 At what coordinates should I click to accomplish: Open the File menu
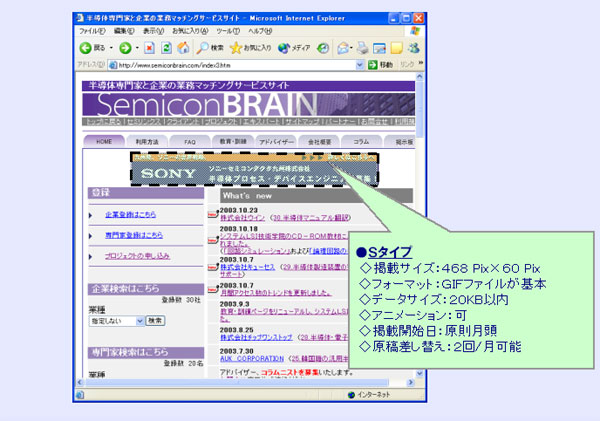pos(92,31)
